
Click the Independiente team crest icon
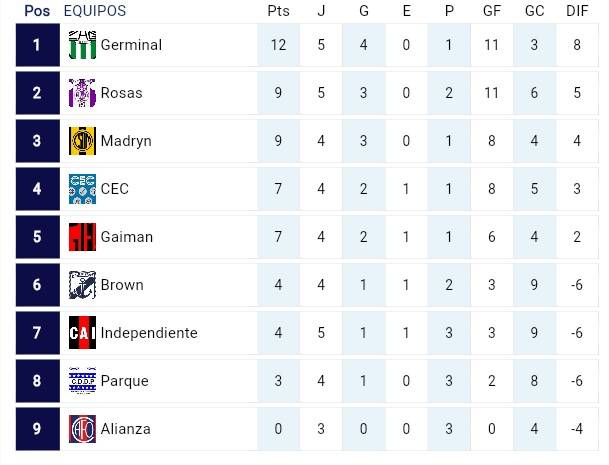point(82,333)
